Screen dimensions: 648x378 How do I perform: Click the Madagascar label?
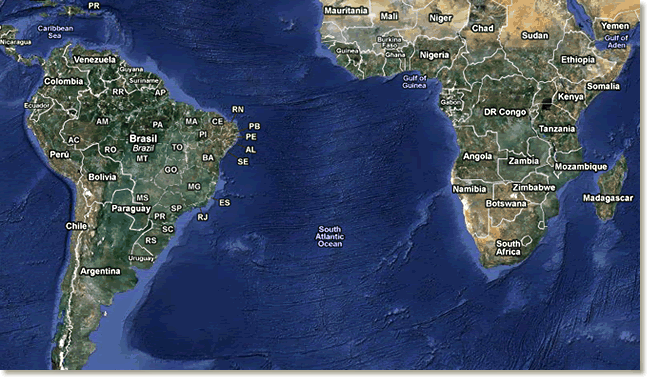point(608,198)
